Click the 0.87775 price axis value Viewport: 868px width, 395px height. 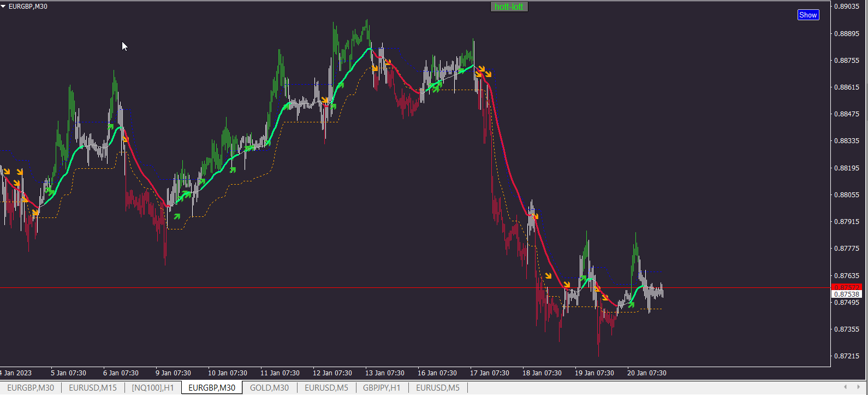pyautogui.click(x=847, y=248)
